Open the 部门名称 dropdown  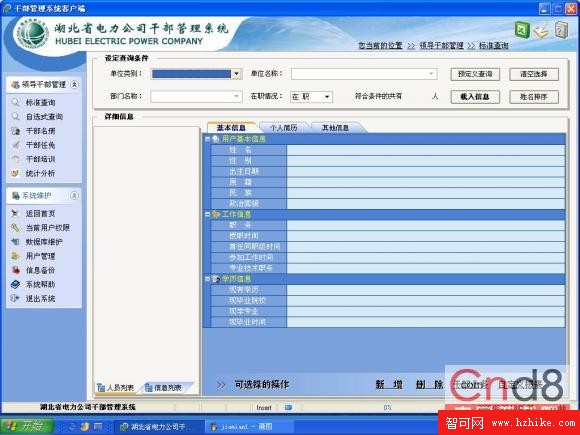[x=236, y=97]
